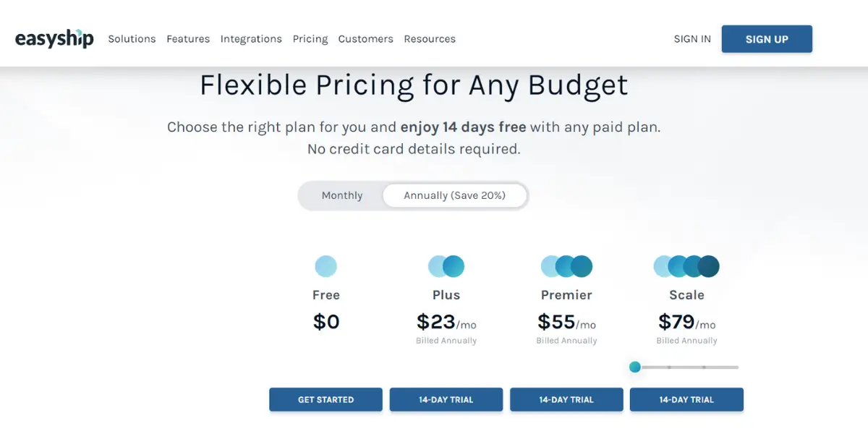Click the Scale plan four-circle icon
Viewport: 868px width, 434px height.
tap(686, 266)
